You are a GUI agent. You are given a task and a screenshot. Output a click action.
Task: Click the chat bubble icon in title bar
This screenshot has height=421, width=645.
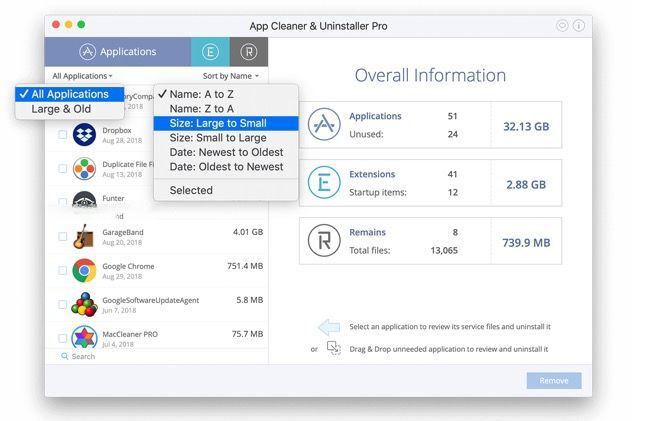[562, 26]
